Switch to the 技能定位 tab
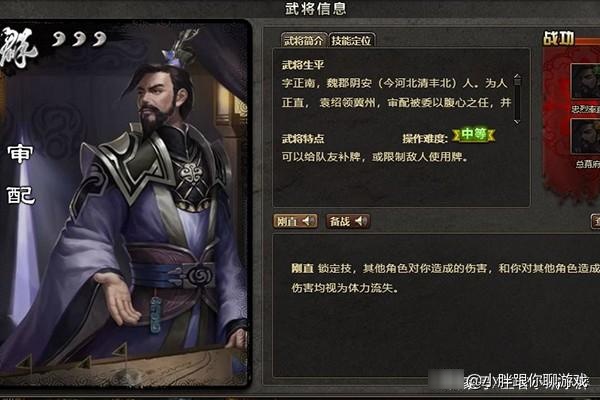Viewport: 600px width, 400px height. click(351, 40)
